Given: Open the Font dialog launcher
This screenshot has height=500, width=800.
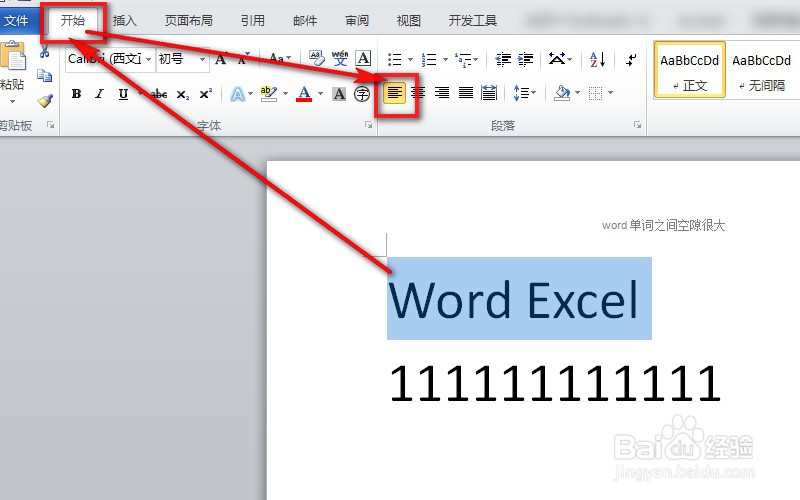Looking at the screenshot, I should pos(368,125).
